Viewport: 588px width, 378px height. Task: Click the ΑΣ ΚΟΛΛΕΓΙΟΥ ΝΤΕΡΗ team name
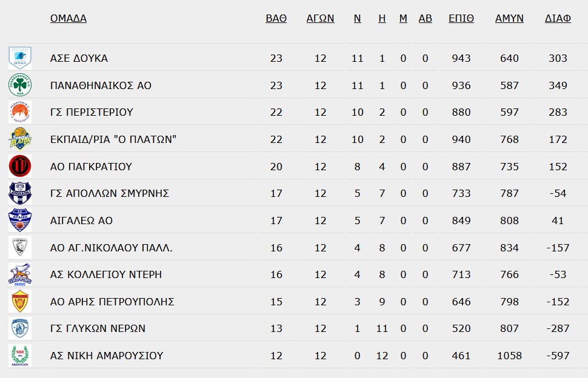point(106,274)
